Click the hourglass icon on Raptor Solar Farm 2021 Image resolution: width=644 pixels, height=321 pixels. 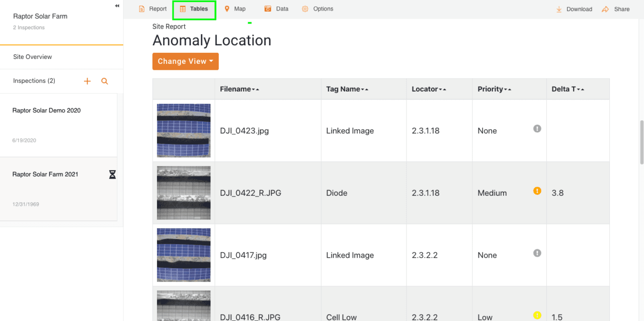coord(113,175)
